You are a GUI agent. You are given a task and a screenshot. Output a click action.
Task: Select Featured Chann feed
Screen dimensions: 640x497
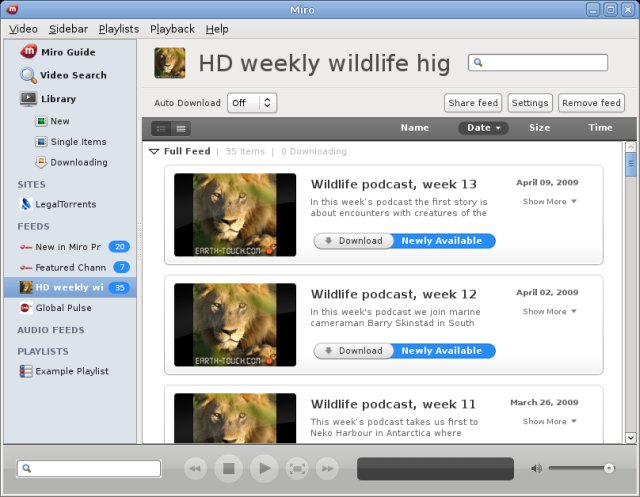point(63,267)
